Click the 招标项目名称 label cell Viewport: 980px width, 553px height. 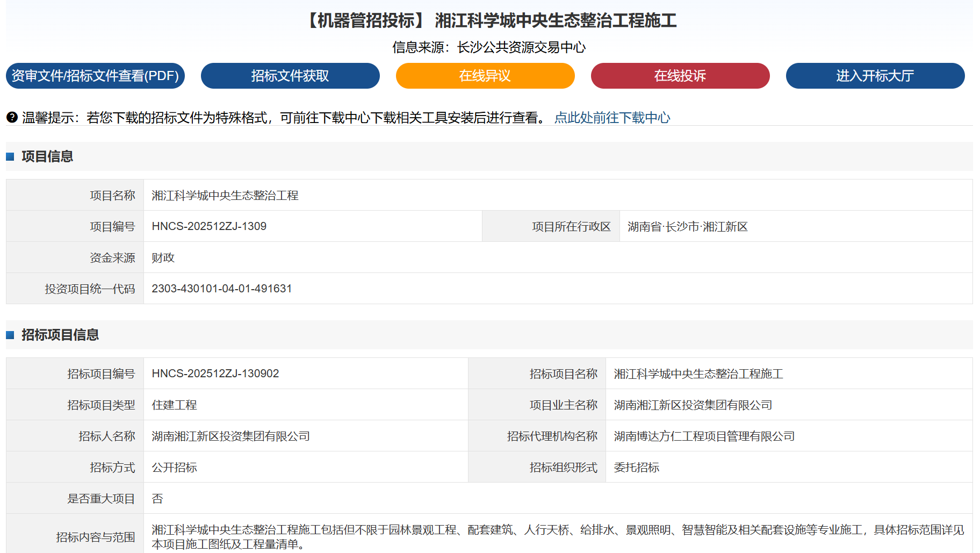click(x=537, y=374)
